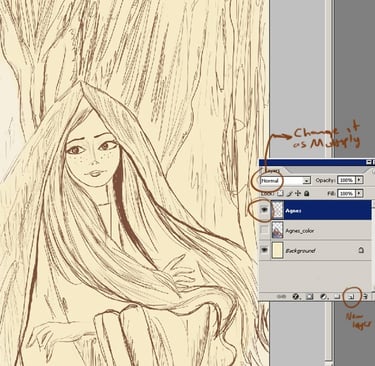The image size is (375, 366).
Task: Select the Agnes_color layer thumbnail
Action: coord(277,230)
